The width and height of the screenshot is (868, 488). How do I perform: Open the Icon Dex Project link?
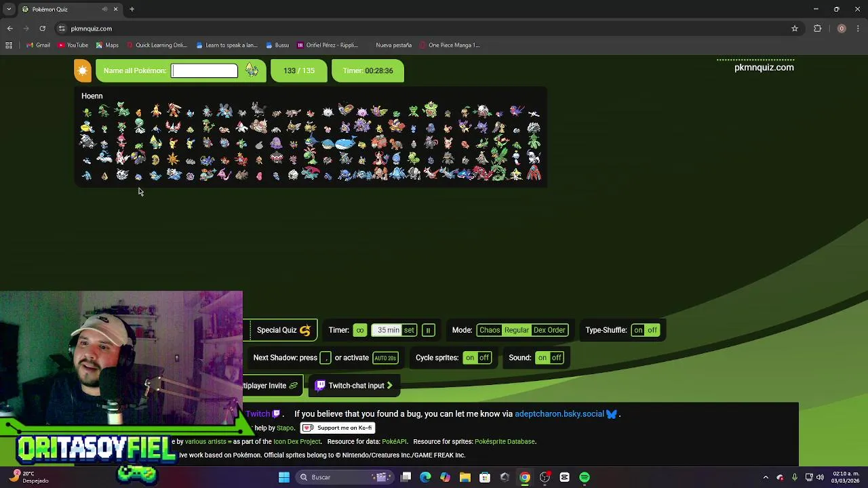[x=296, y=441]
